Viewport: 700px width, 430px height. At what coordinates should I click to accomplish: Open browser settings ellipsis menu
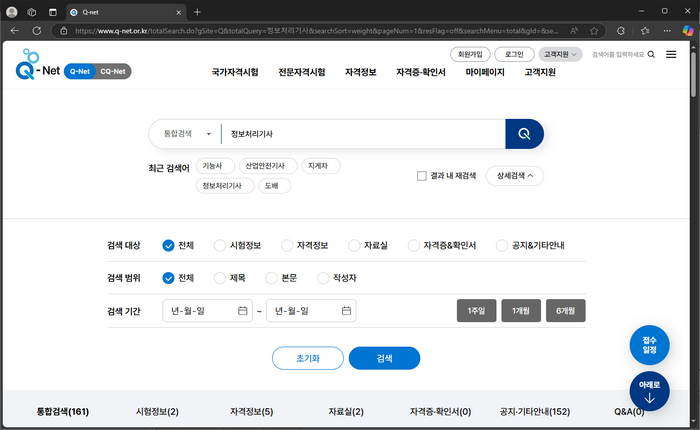(667, 31)
